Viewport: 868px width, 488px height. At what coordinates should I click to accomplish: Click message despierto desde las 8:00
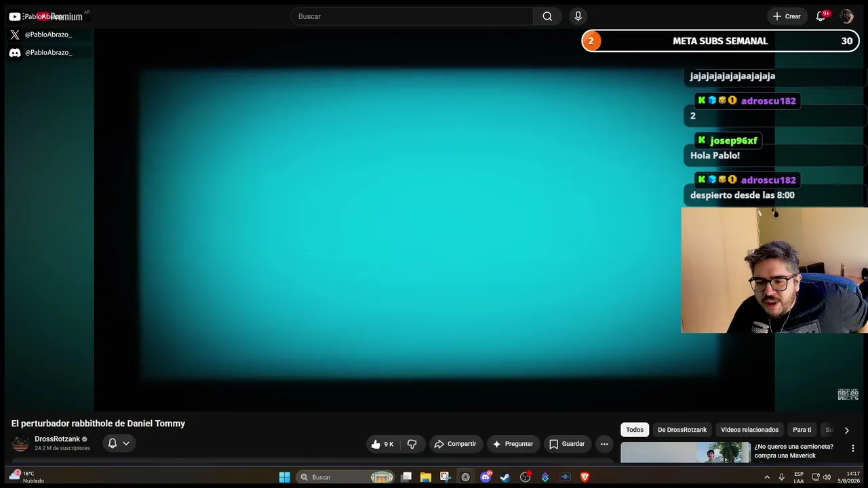[742, 195]
